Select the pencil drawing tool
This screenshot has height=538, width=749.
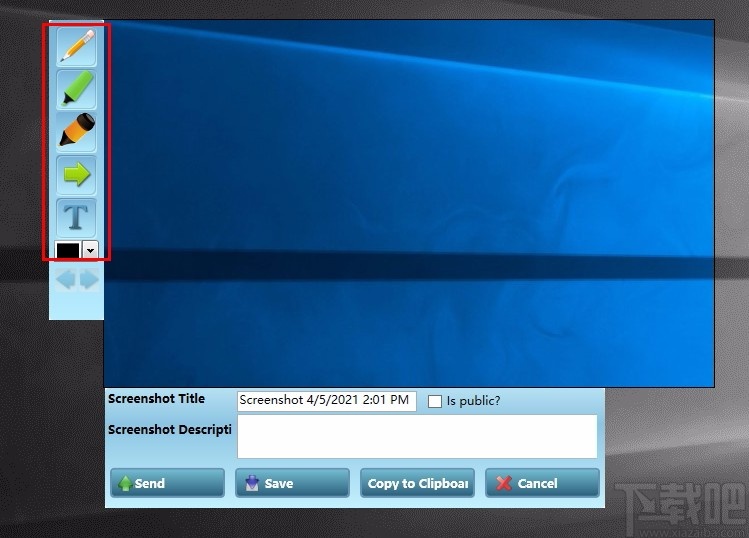76,47
